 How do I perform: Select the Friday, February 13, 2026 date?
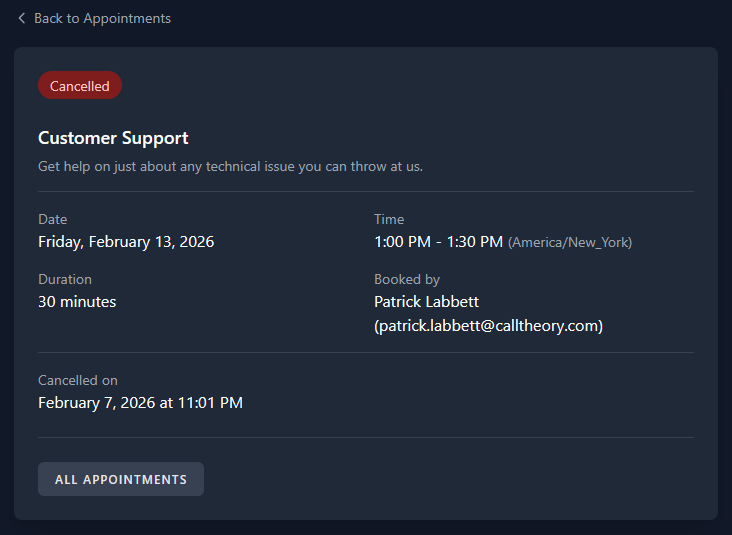point(126,241)
